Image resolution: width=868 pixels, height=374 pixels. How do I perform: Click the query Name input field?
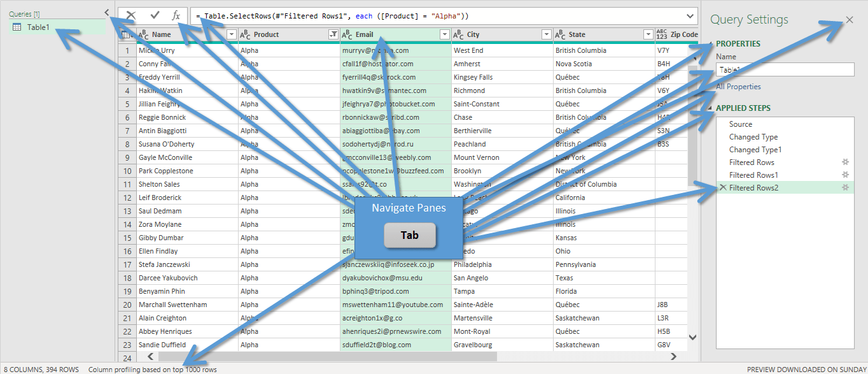785,70
